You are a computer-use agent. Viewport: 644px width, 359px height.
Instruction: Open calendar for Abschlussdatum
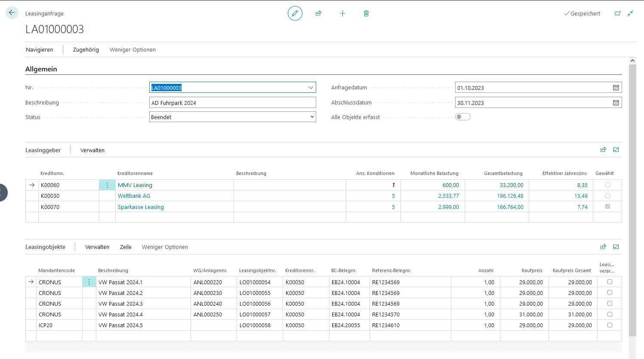click(x=616, y=103)
